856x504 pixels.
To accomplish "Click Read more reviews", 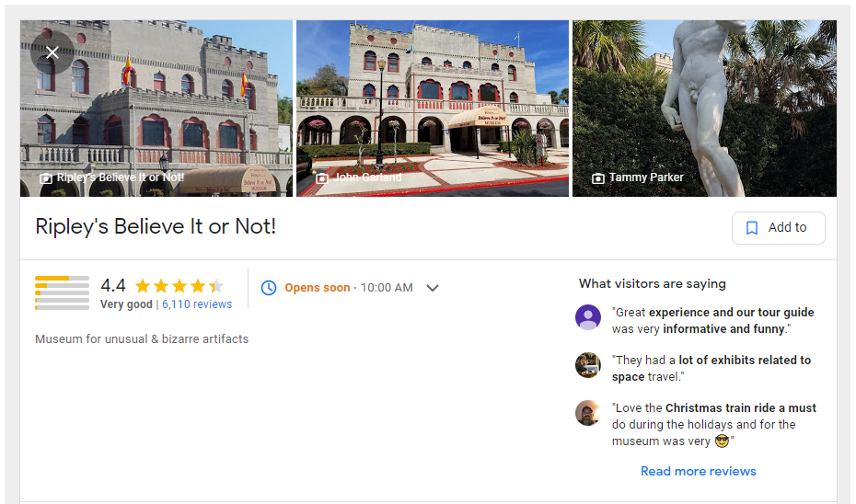I will point(699,471).
